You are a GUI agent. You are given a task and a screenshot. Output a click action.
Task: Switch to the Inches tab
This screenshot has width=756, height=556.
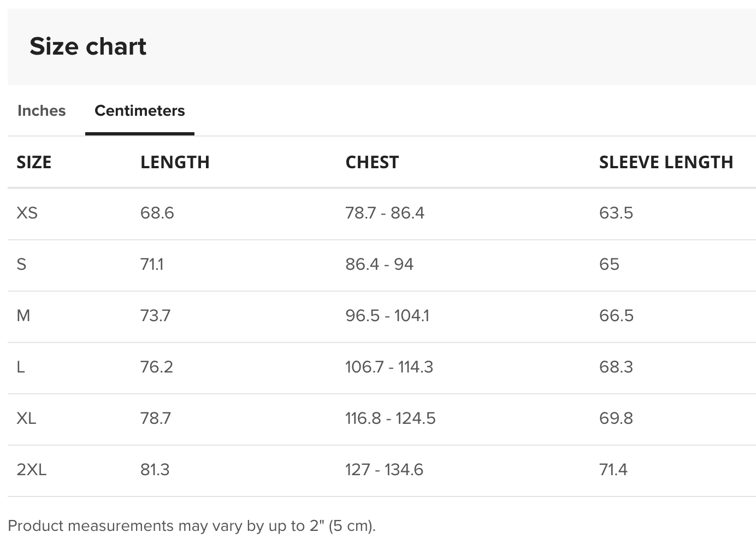(42, 111)
